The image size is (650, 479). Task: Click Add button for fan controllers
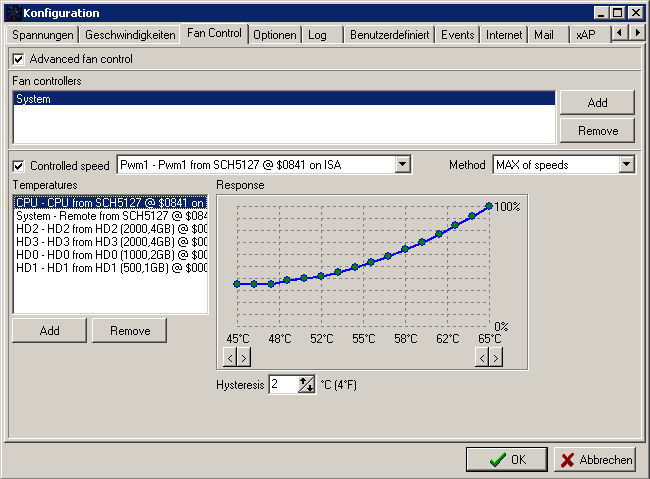[x=597, y=103]
